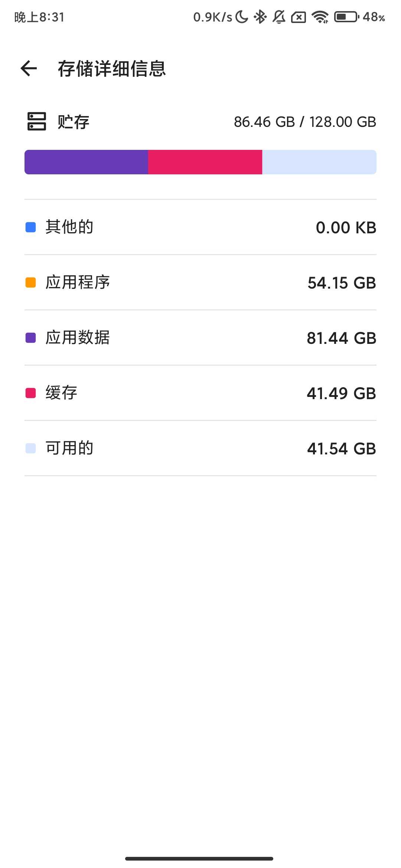Tap the light blue 可用的 color square
Viewport: 401px width, 868px height.
pyautogui.click(x=30, y=448)
